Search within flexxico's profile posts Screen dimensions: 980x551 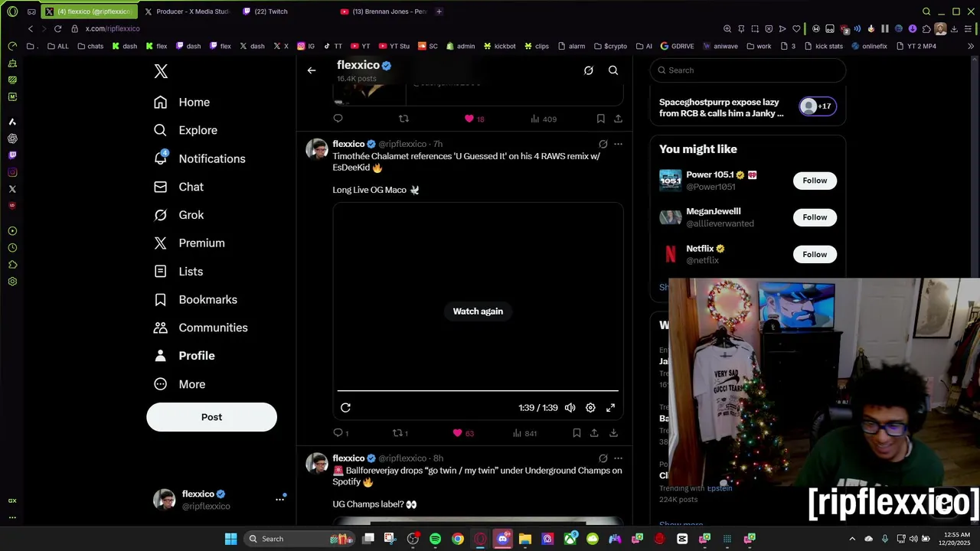point(613,70)
